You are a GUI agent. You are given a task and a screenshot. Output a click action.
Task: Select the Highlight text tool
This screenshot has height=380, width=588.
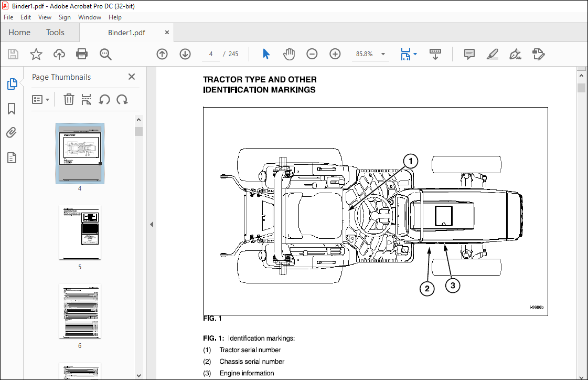pyautogui.click(x=493, y=54)
